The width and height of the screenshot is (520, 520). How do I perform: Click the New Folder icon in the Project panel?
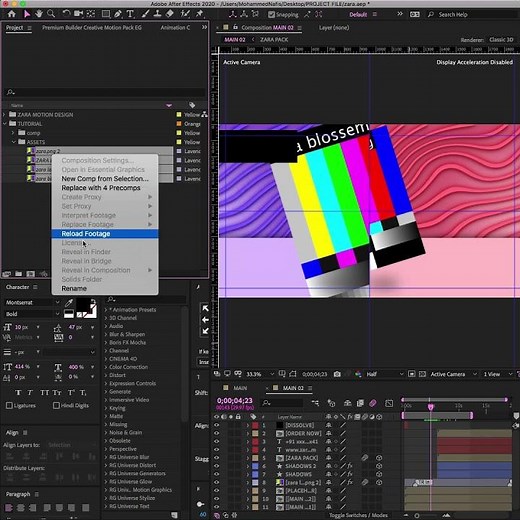[x=18, y=274]
